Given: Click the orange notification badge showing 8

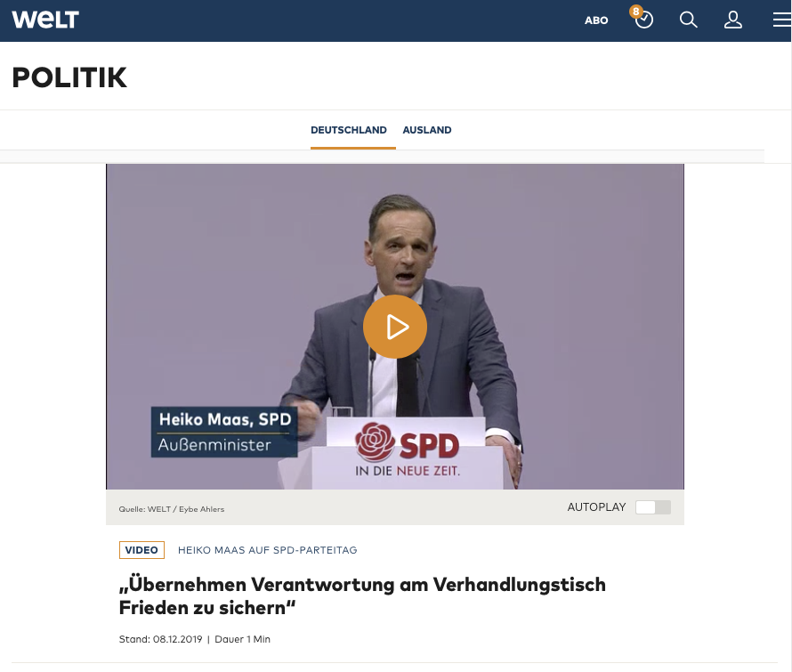Looking at the screenshot, I should pos(635,11).
